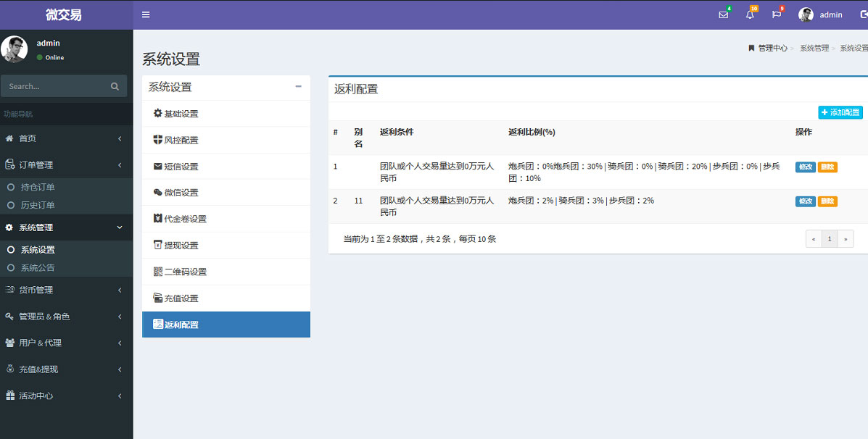Collapse the 系统设置 panel with minus toggle
Viewport: 868px width, 439px height.
click(x=297, y=86)
